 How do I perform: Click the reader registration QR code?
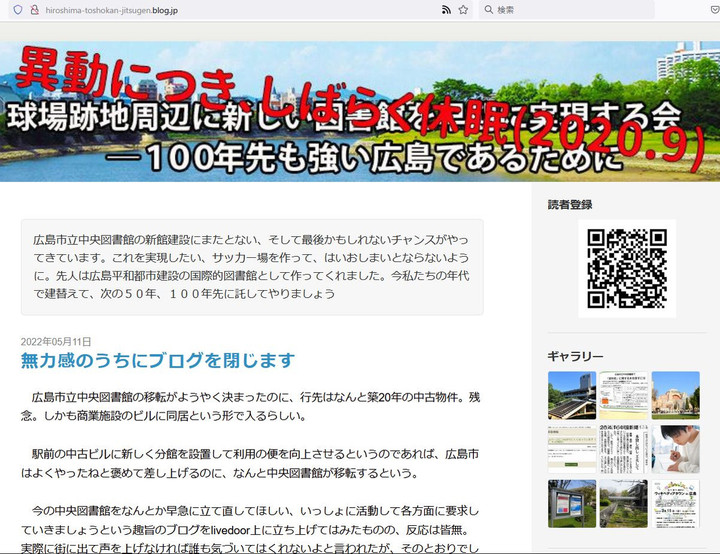[x=626, y=268]
